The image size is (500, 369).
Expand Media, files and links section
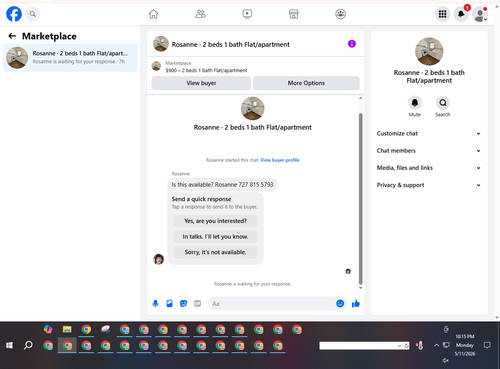pos(429,168)
